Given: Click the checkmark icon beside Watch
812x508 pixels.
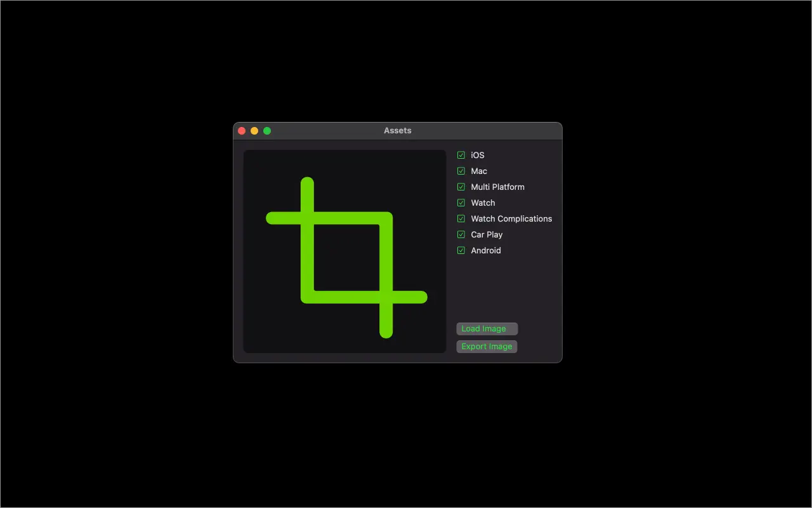Looking at the screenshot, I should click(461, 203).
